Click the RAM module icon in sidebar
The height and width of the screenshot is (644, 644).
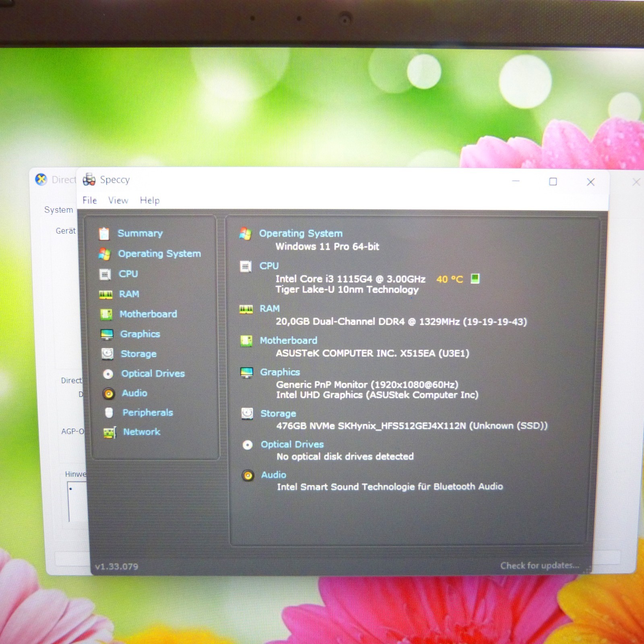pyautogui.click(x=105, y=295)
